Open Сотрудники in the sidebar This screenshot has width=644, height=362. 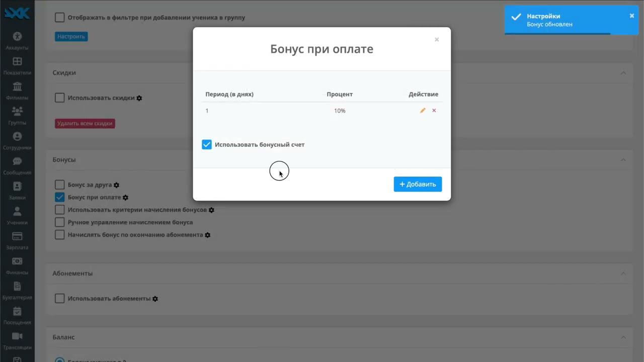(x=17, y=141)
